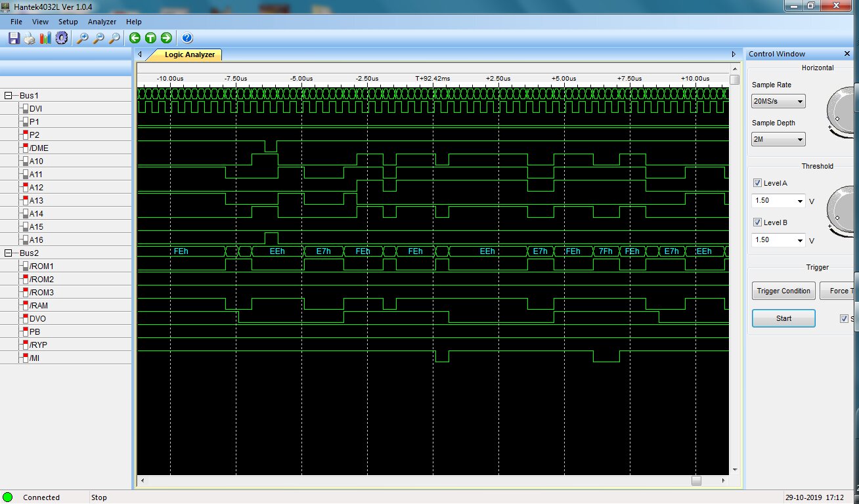The width and height of the screenshot is (859, 504).
Task: Jump to trigger with green T icon
Action: coord(150,38)
